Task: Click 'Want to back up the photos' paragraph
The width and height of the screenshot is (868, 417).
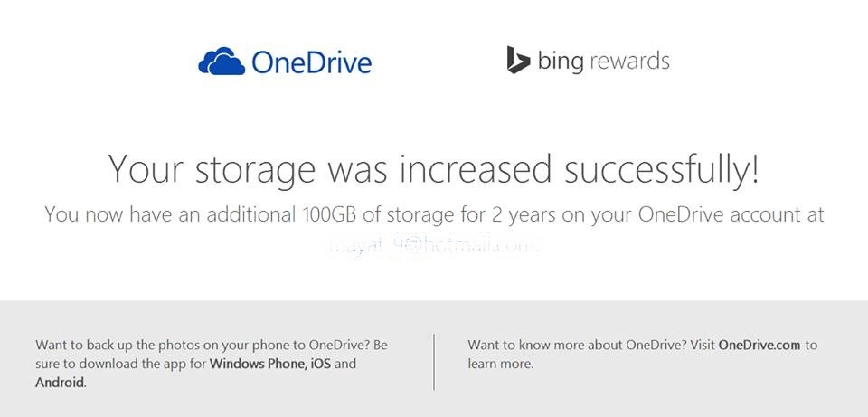Action: click(x=212, y=364)
